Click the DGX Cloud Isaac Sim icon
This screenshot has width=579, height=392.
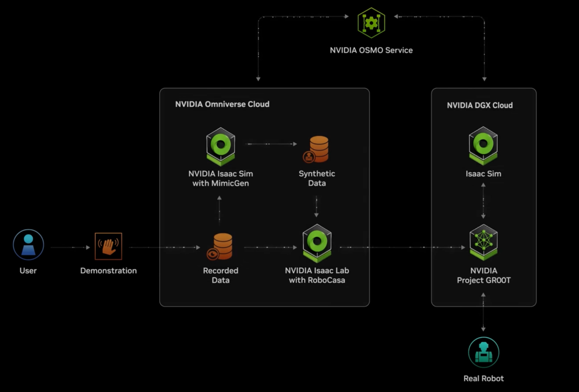coord(483,146)
